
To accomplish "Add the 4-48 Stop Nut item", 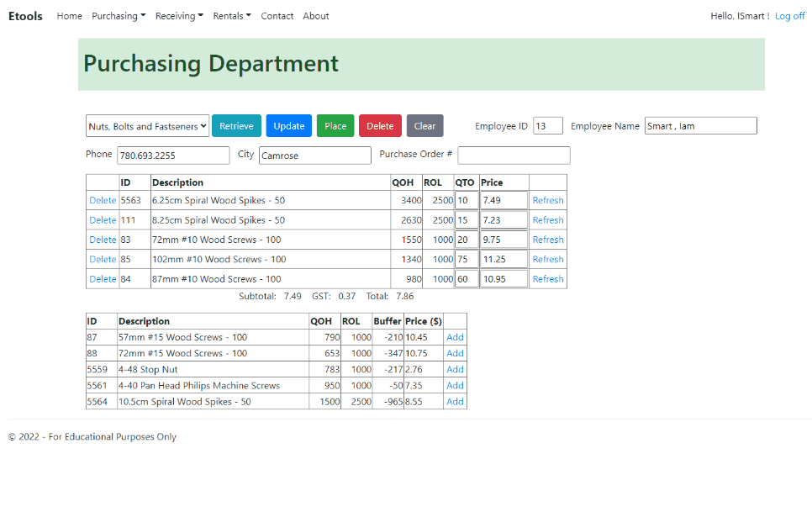I will pyautogui.click(x=455, y=369).
